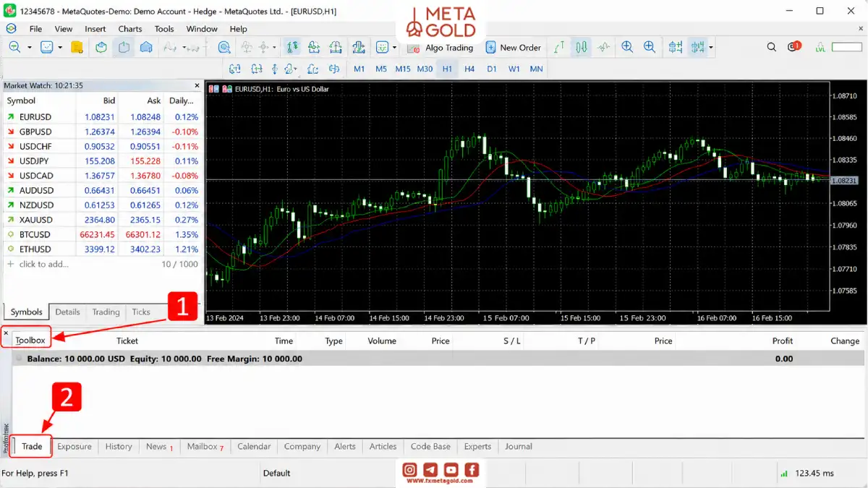The image size is (868, 488).
Task: Click the green LVL icon
Action: click(x=820, y=47)
